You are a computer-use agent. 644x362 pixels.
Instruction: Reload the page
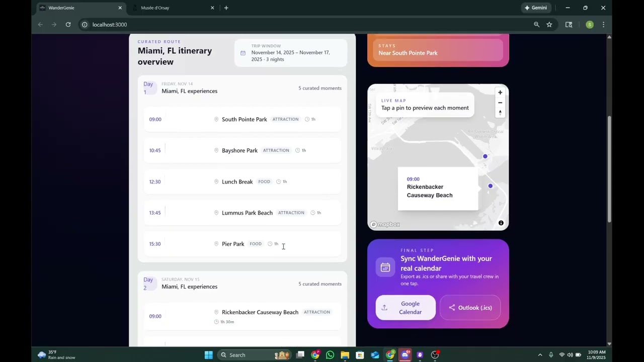click(x=68, y=25)
